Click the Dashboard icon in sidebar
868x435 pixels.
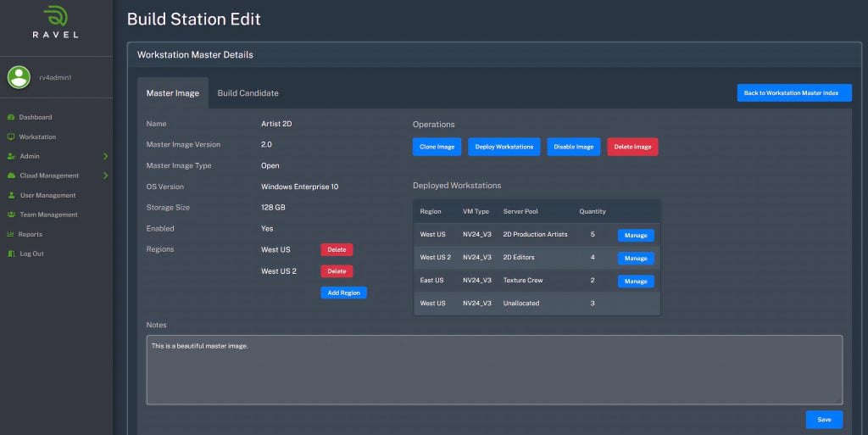pyautogui.click(x=11, y=117)
